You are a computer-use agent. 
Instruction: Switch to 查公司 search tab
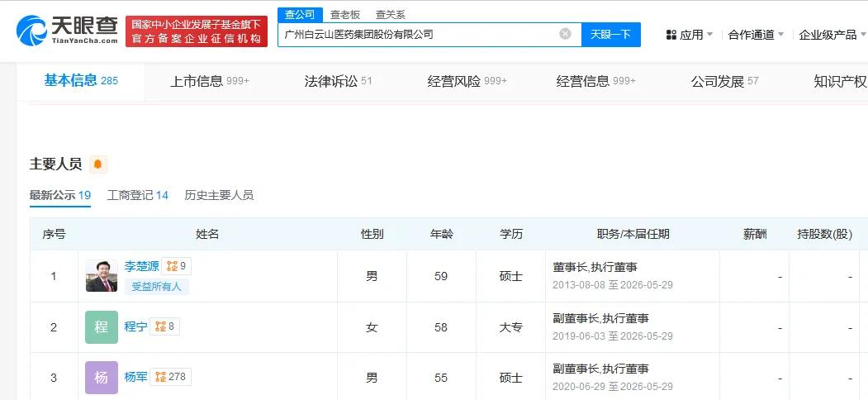[x=300, y=15]
